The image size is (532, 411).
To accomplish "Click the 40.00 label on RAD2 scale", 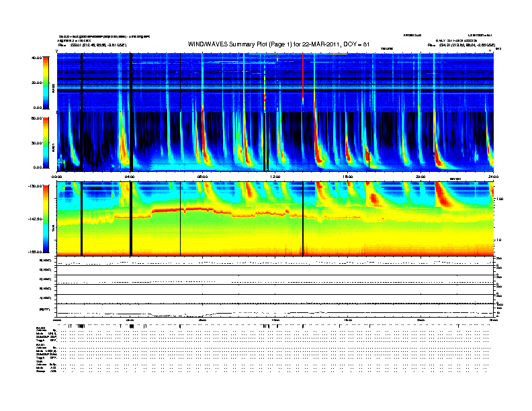I will tap(36, 58).
